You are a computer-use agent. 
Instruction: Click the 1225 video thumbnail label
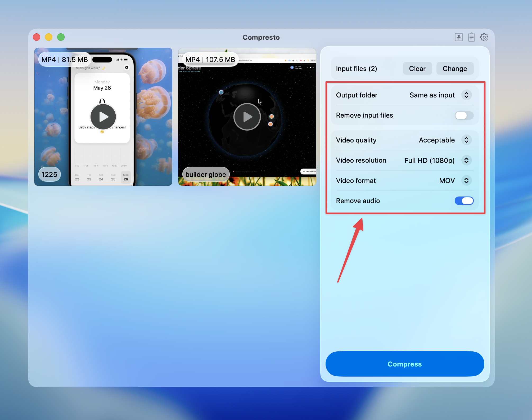[49, 174]
